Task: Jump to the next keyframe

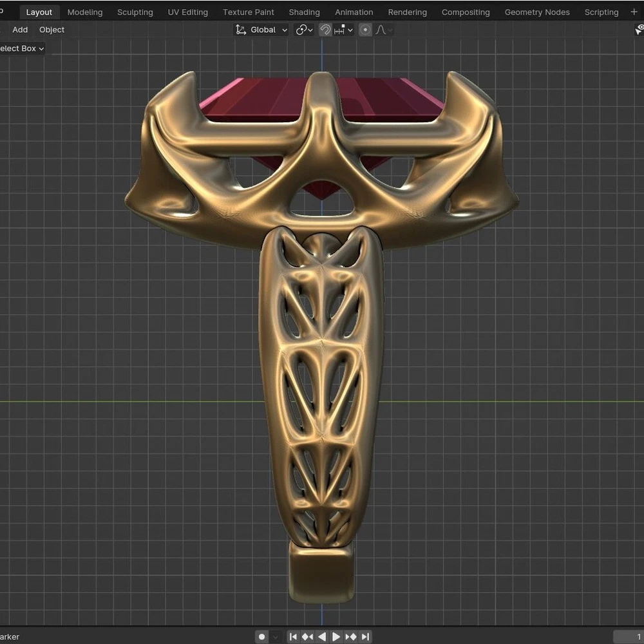Action: 351,636
